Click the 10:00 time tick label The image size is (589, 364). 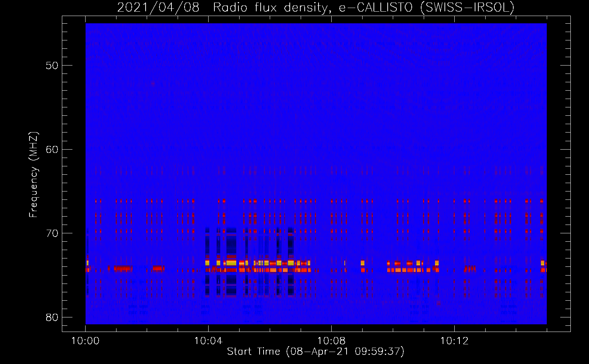coord(85,341)
